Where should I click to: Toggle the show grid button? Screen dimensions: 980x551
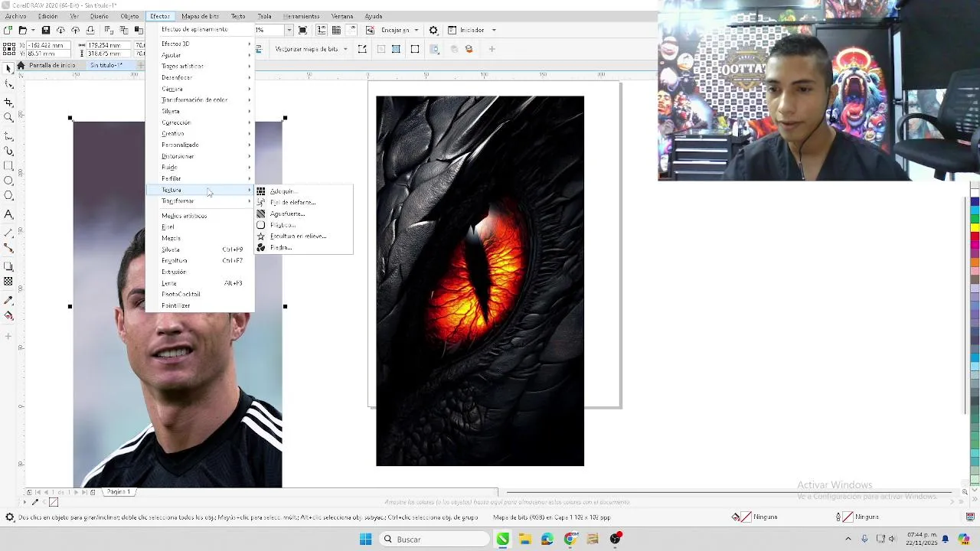[x=336, y=30]
